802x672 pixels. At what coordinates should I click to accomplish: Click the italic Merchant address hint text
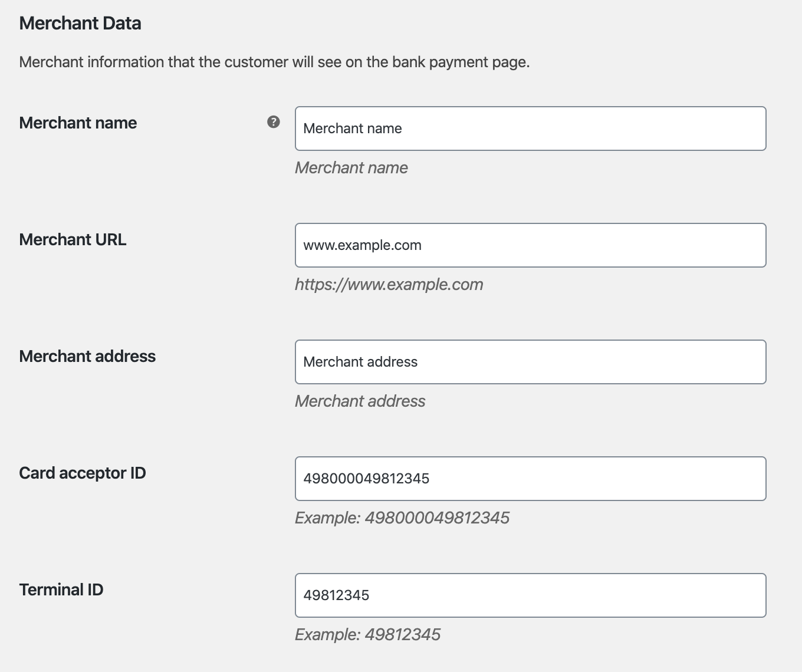[x=360, y=401]
